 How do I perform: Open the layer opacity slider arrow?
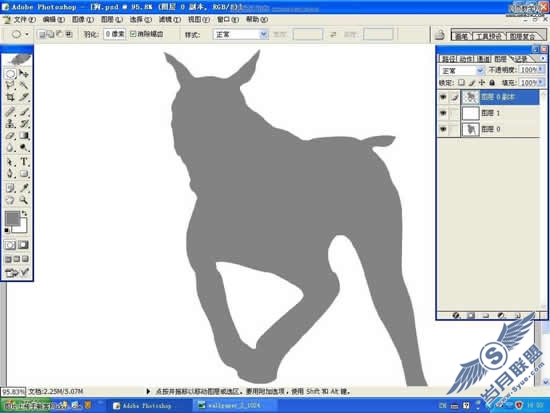click(x=540, y=70)
